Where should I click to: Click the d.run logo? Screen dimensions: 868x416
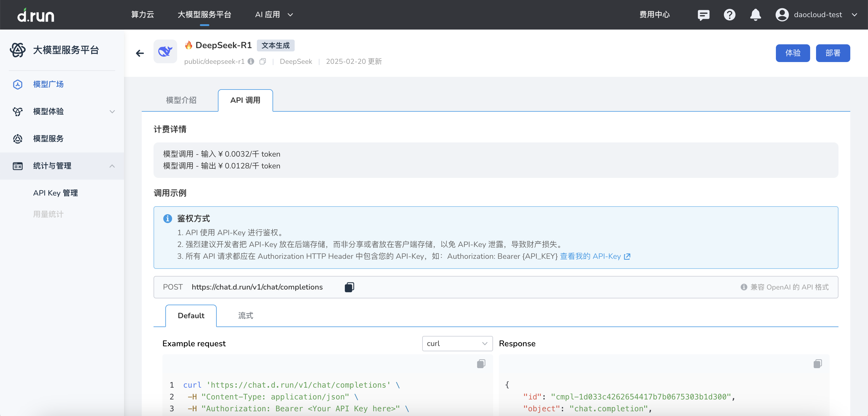click(36, 15)
